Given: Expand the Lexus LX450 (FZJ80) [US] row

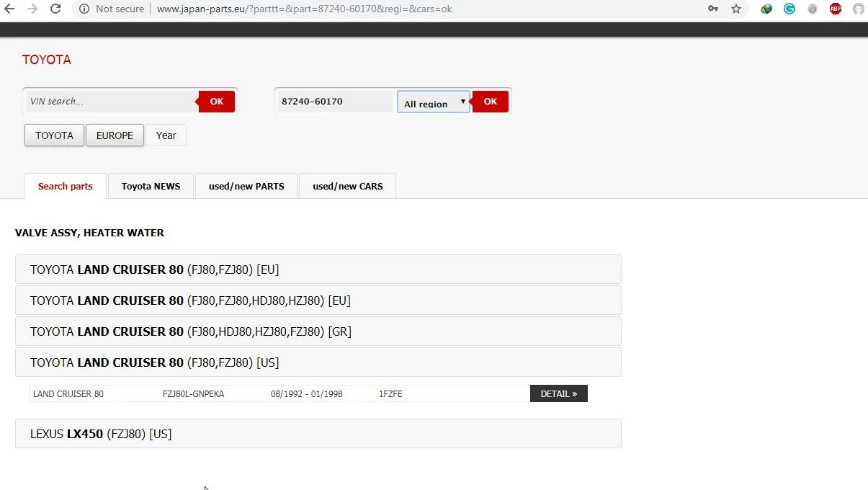Looking at the screenshot, I should [318, 434].
